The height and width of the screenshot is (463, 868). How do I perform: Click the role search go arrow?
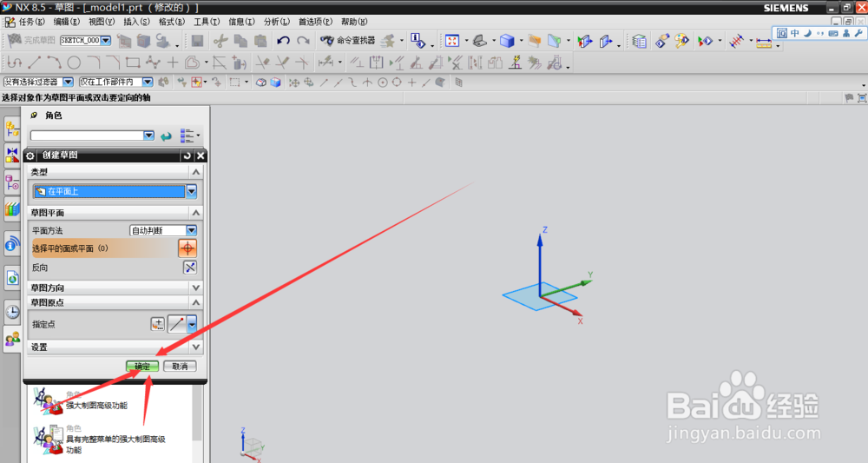coord(166,136)
